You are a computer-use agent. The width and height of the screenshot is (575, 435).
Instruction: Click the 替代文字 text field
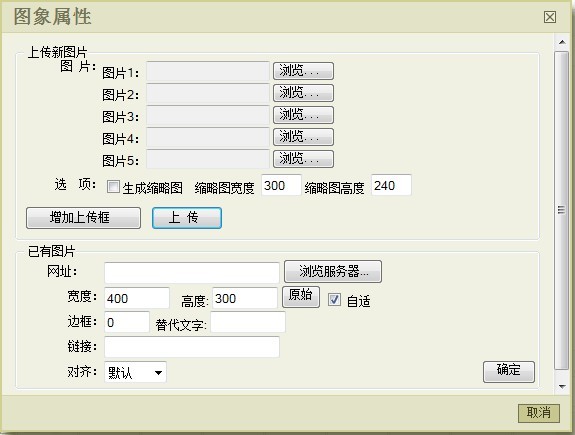(x=248, y=322)
